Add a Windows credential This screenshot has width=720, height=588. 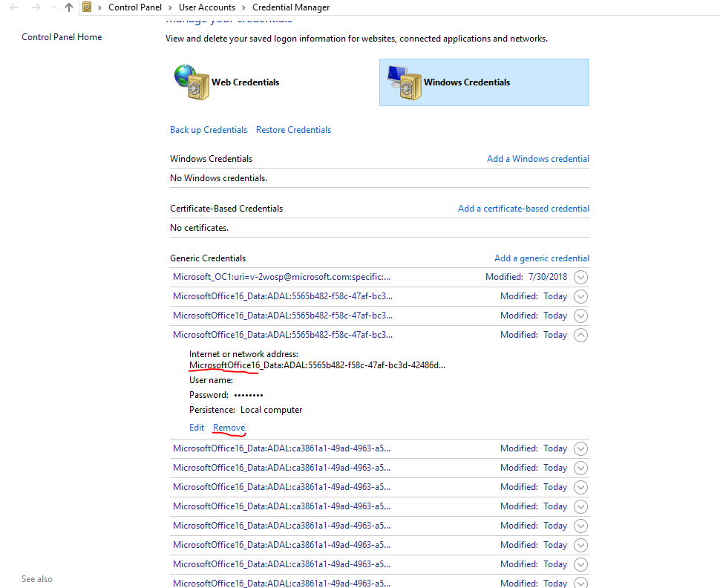pos(538,159)
